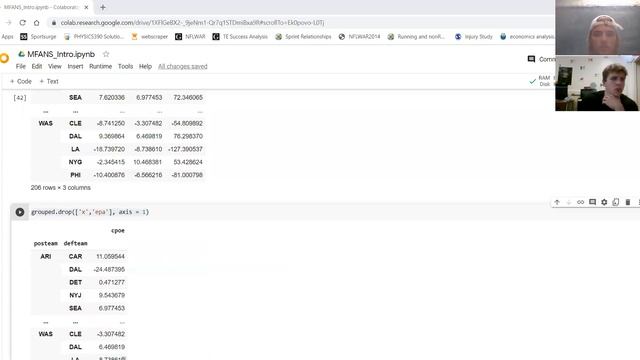Click inside the grouped.drop code line
This screenshot has height=360, width=640.
90,212
